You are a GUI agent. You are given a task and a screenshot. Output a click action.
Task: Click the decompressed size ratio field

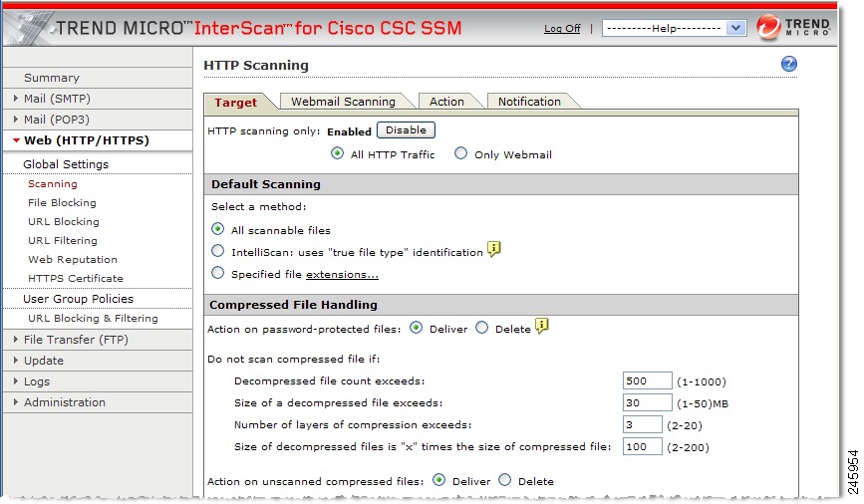pyautogui.click(x=643, y=446)
